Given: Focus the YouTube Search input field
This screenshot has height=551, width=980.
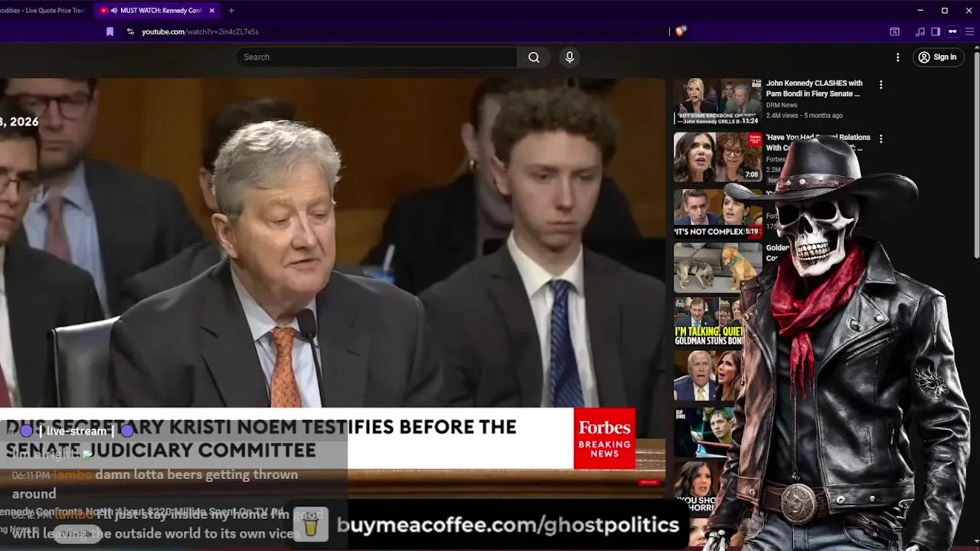Looking at the screenshot, I should [377, 57].
